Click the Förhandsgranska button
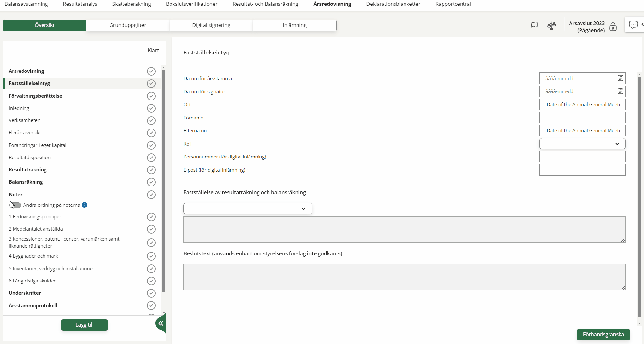Viewport: 644px width, 344px height. click(603, 335)
